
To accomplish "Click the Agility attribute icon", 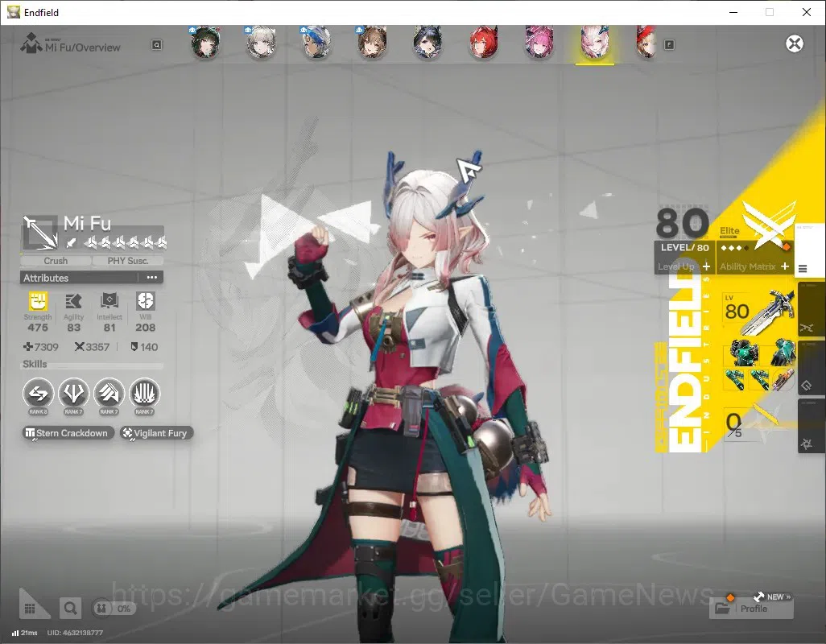I will tap(73, 301).
